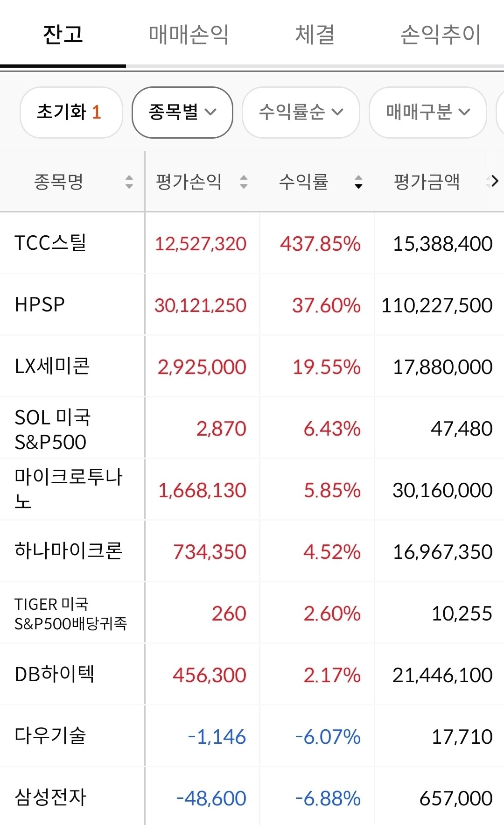This screenshot has width=504, height=825.
Task: Sort the 종목명 column using its sort arrows
Action: [x=129, y=183]
